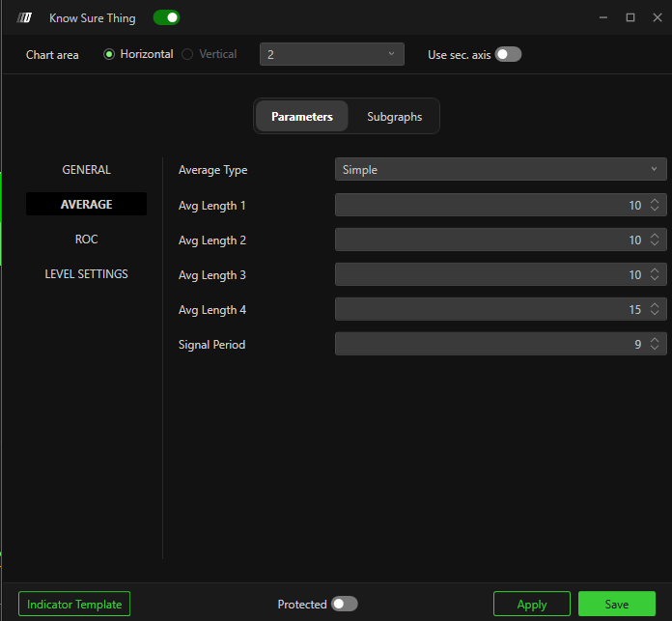This screenshot has height=621, width=672.
Task: Select the Vertical chart area option
Action: (187, 54)
